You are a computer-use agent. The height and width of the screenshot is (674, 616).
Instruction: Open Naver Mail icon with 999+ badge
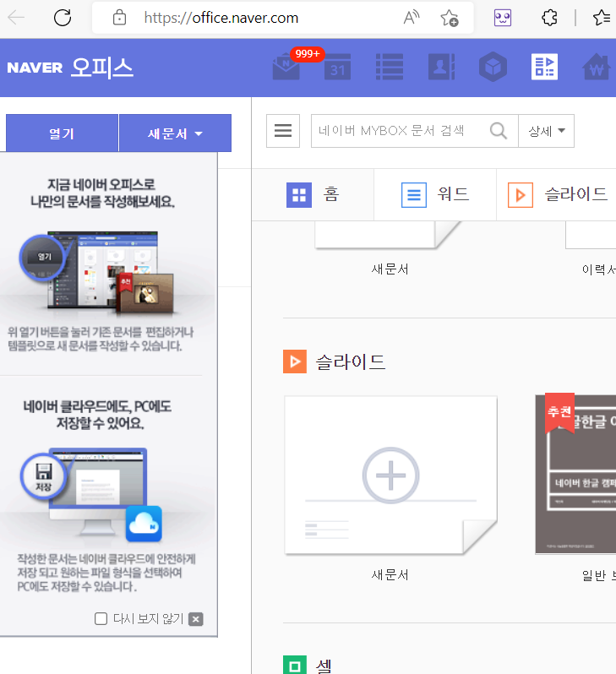click(286, 67)
